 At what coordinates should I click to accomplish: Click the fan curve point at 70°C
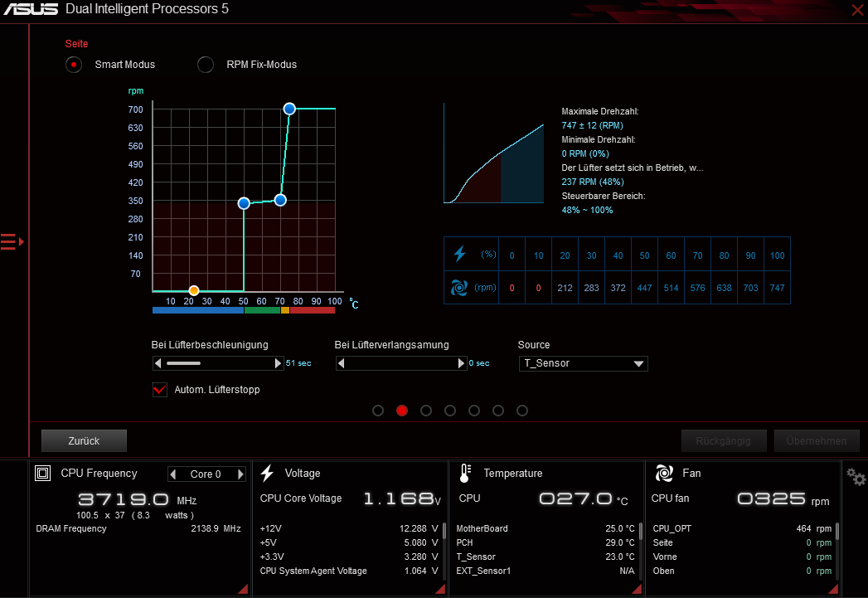pyautogui.click(x=280, y=201)
